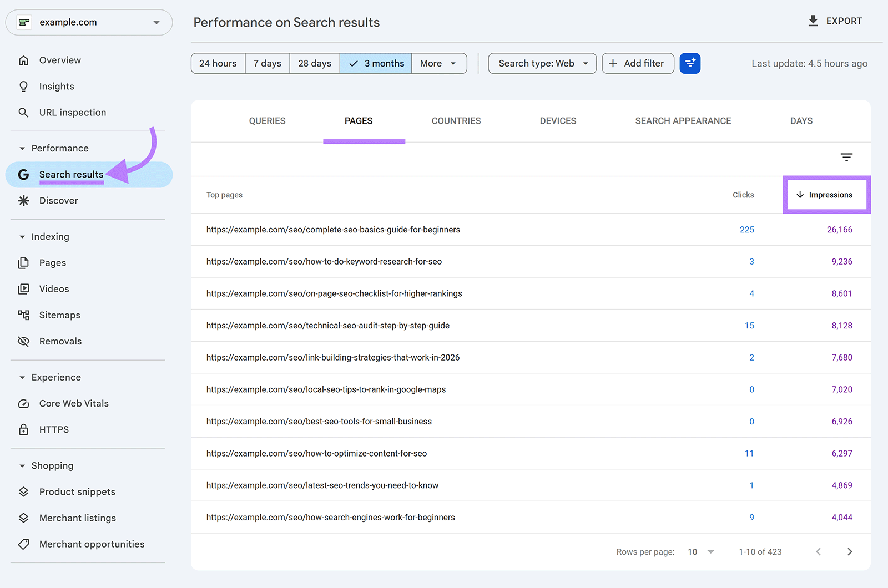
Task: Switch to the DEVICES tab
Action: [558, 121]
